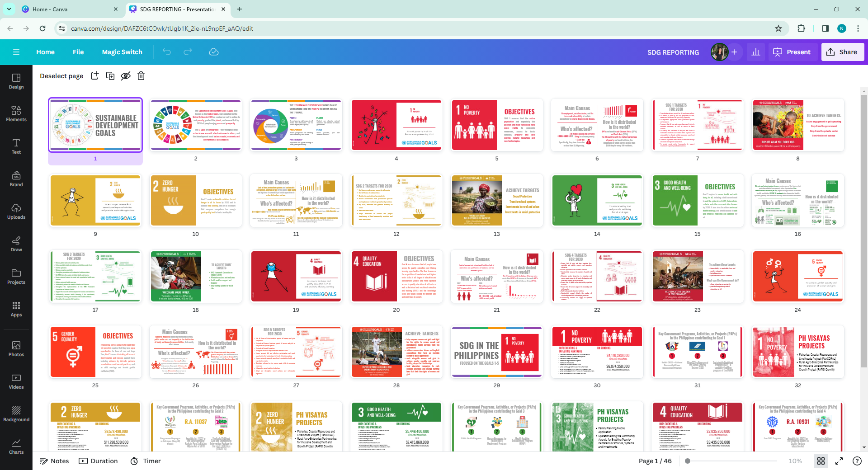868x470 pixels.
Task: Open Chrome profile N avatar
Action: tap(842, 28)
